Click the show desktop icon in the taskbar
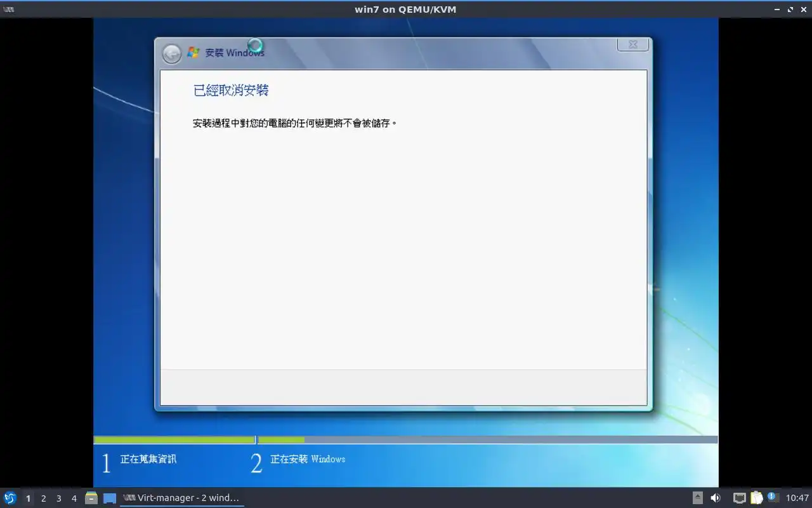The width and height of the screenshot is (812, 508). 110,498
